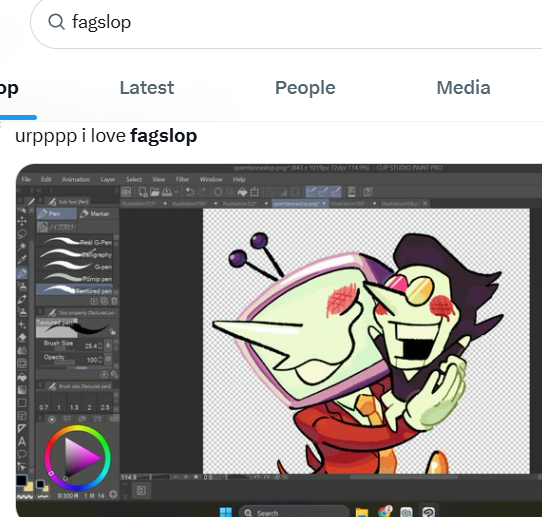Click the search box containing 'fagslop'

(286, 22)
